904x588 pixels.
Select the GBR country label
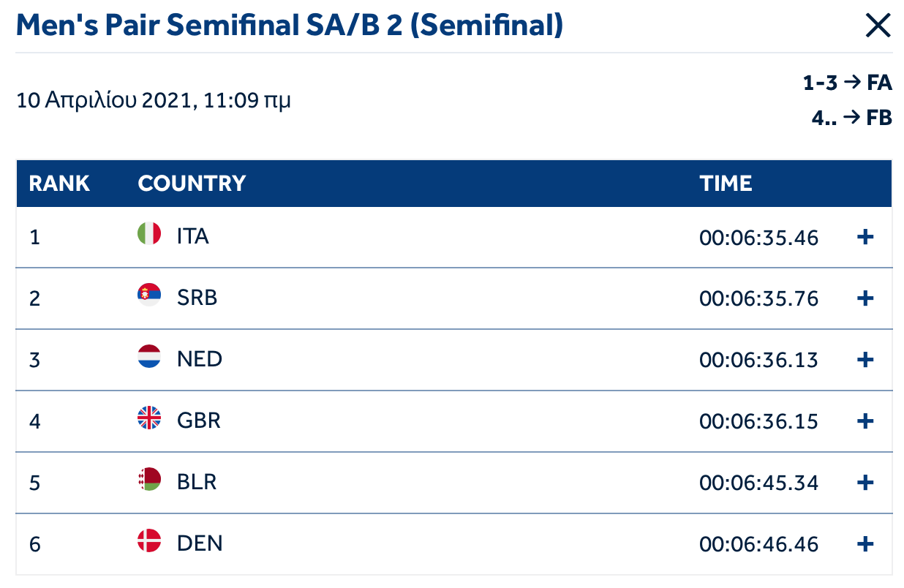198,421
